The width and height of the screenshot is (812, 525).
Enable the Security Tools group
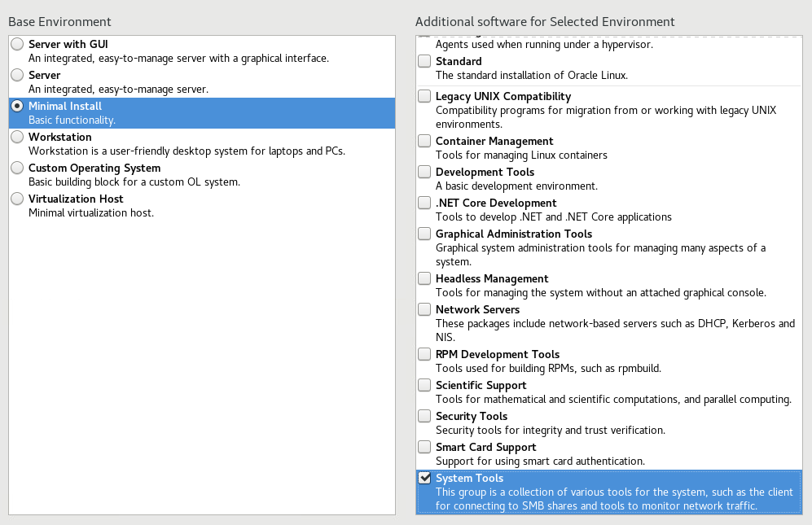click(x=424, y=415)
